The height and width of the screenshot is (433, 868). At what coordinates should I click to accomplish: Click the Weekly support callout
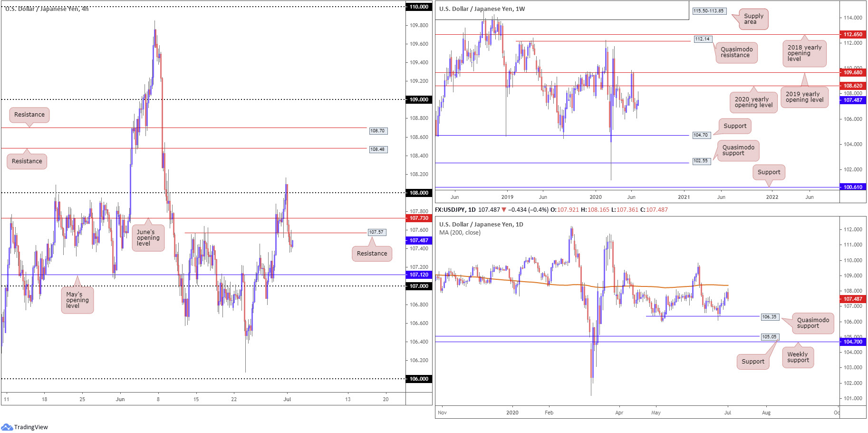[x=798, y=357]
